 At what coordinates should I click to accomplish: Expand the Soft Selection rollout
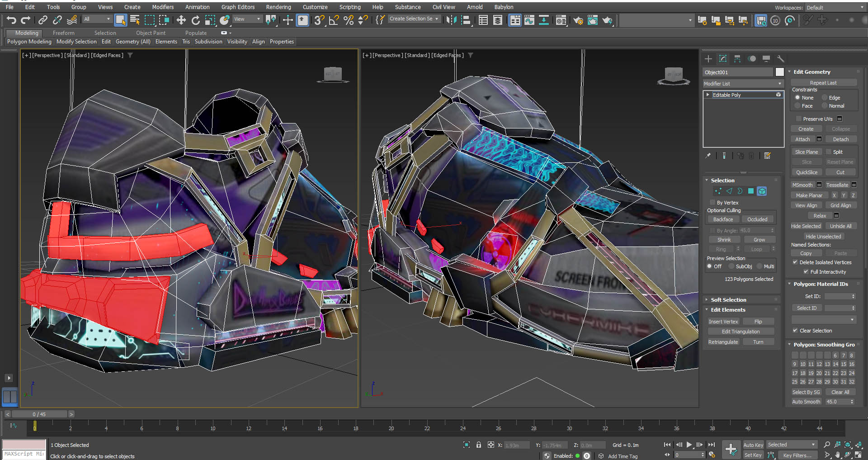pyautogui.click(x=728, y=300)
